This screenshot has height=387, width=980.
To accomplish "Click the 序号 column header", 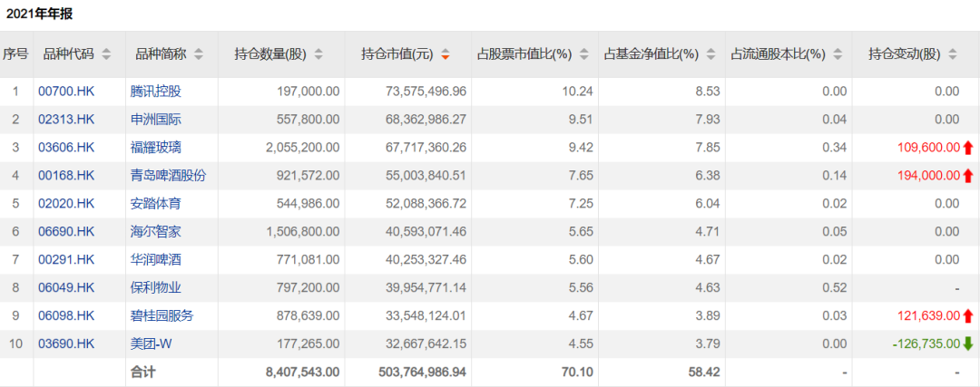I will (x=15, y=54).
